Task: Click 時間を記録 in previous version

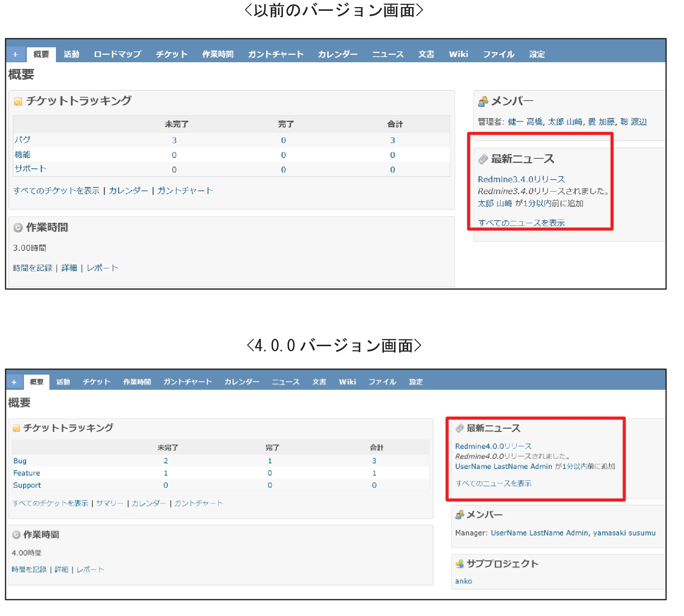Action: click(33, 268)
